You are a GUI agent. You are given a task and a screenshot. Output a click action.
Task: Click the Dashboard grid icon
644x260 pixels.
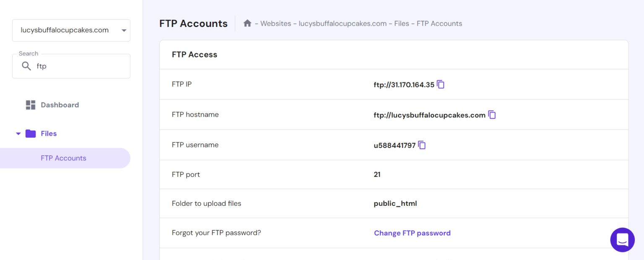pyautogui.click(x=30, y=105)
